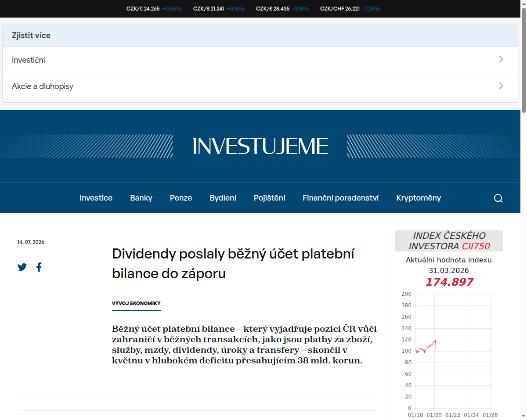Image resolution: width=527 pixels, height=420 pixels.
Task: Click the article date 14. 07. 2026
Action: coord(31,242)
